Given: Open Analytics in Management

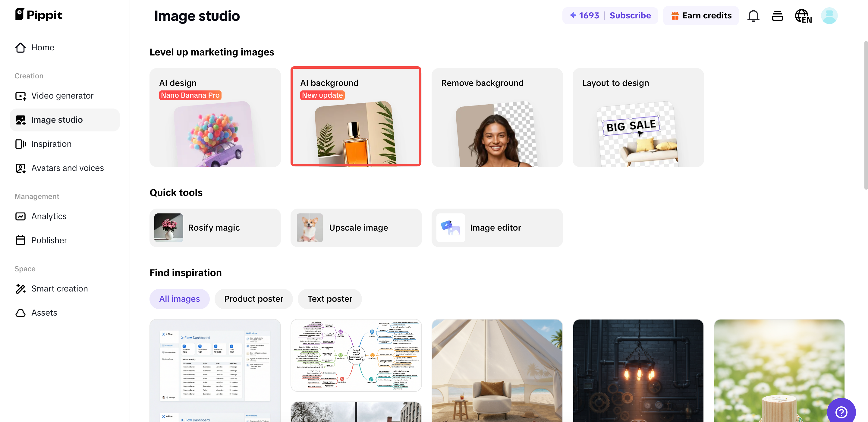Looking at the screenshot, I should pos(49,216).
